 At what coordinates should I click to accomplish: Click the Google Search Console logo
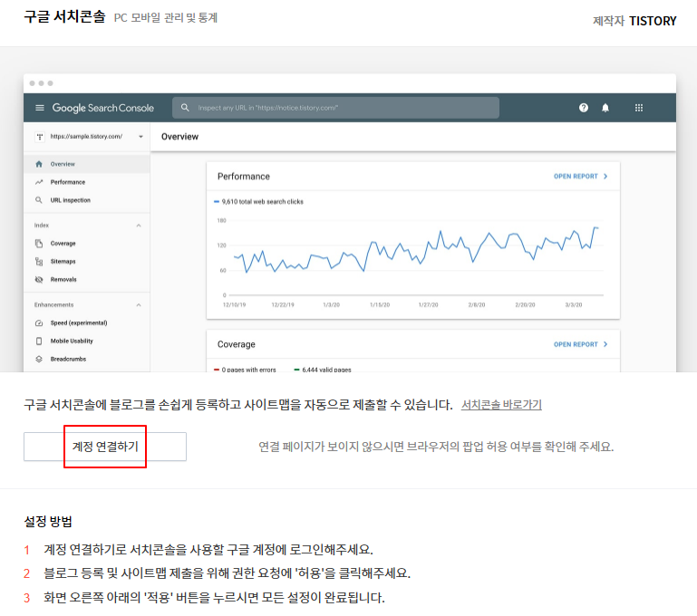102,108
